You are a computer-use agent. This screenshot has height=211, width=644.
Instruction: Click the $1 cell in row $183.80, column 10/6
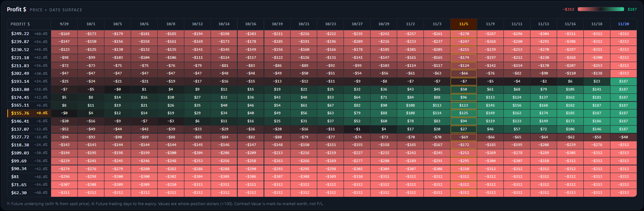(x=144, y=89)
